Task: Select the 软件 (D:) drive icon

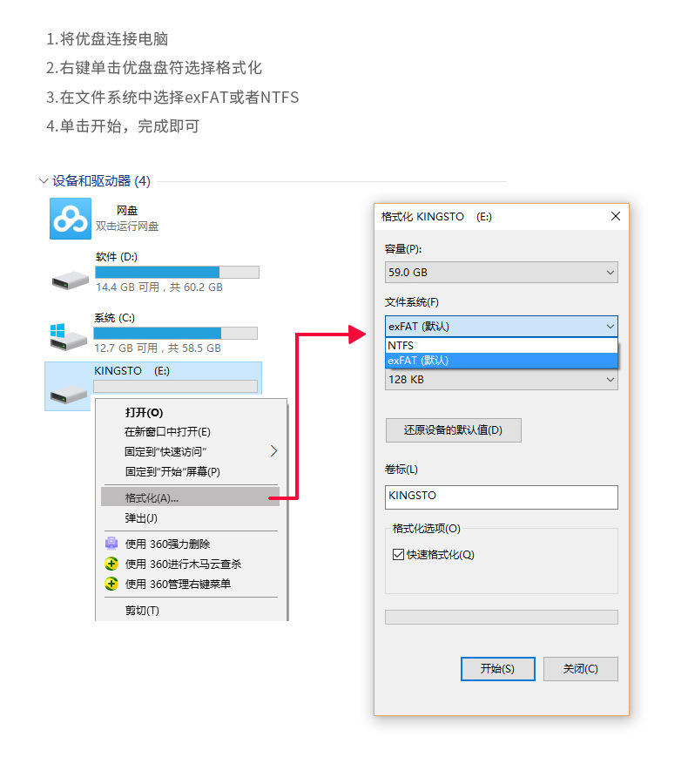Action: [71, 280]
